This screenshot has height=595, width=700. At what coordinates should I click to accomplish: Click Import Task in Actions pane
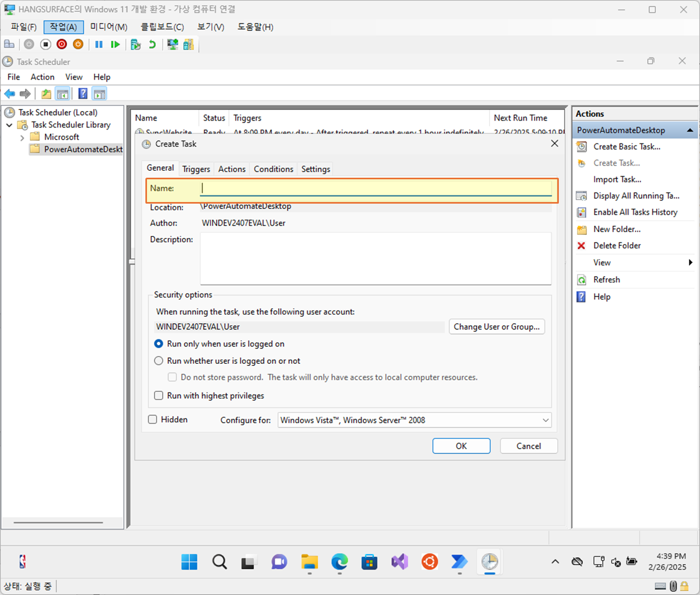(617, 179)
